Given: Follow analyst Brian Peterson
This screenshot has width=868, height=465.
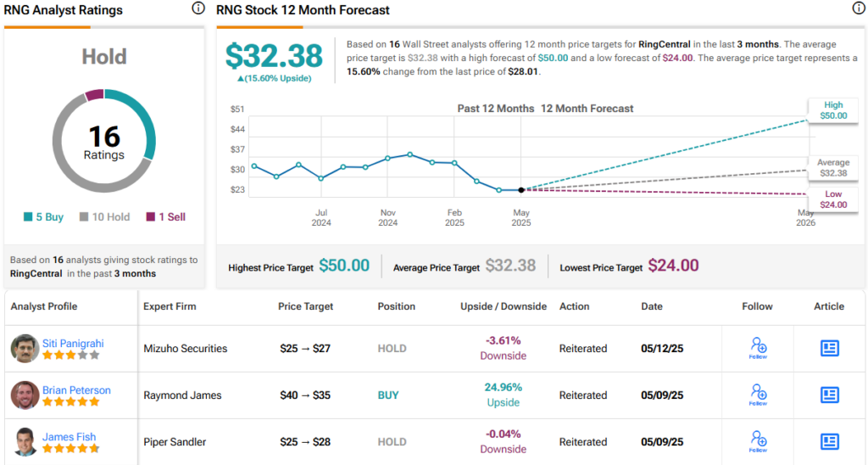Looking at the screenshot, I should 758,395.
